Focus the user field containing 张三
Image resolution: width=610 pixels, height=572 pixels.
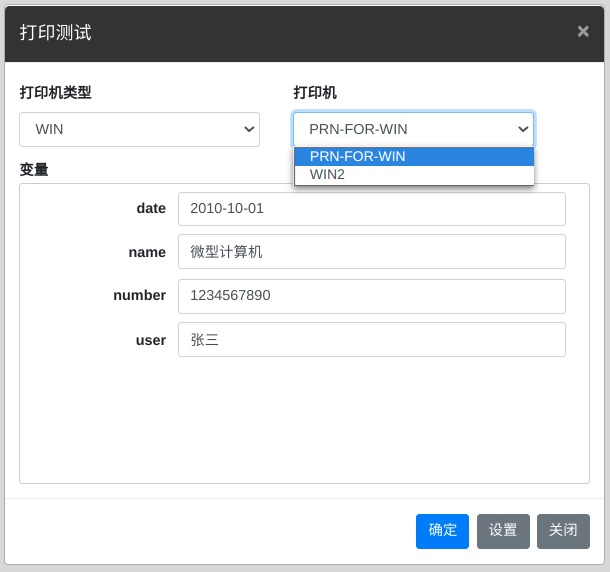coord(371,340)
